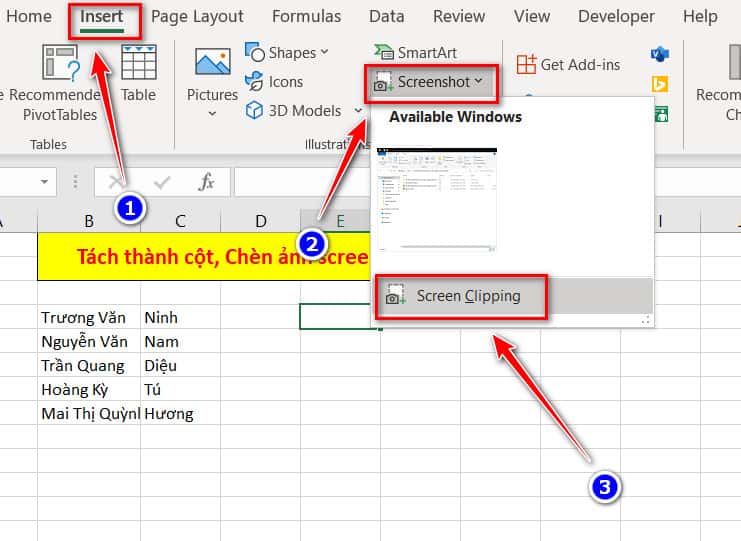741x541 pixels.
Task: Open the Home ribbon tab
Action: (x=28, y=17)
